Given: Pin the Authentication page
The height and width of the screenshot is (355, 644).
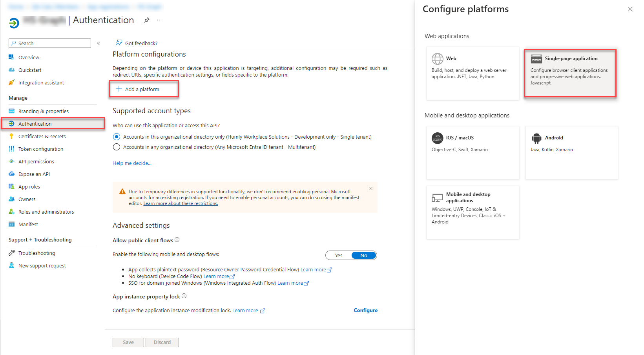Looking at the screenshot, I should click(x=146, y=20).
